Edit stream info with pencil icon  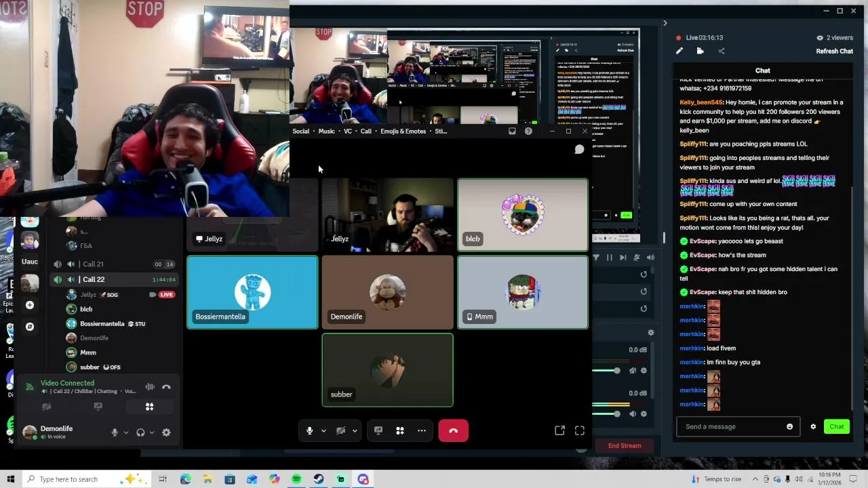tap(679, 51)
